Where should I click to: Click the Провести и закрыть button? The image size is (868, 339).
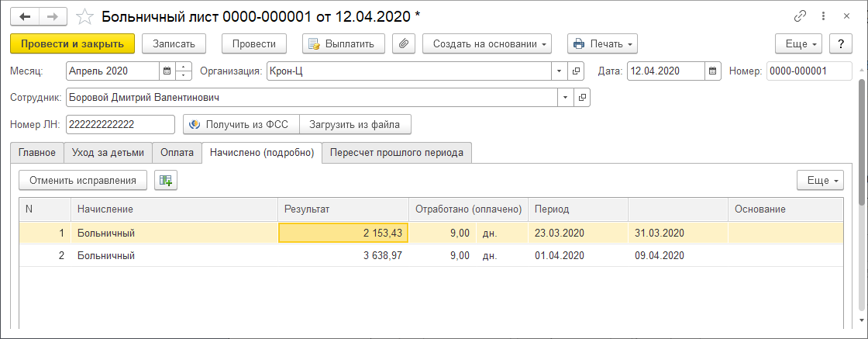(x=73, y=44)
